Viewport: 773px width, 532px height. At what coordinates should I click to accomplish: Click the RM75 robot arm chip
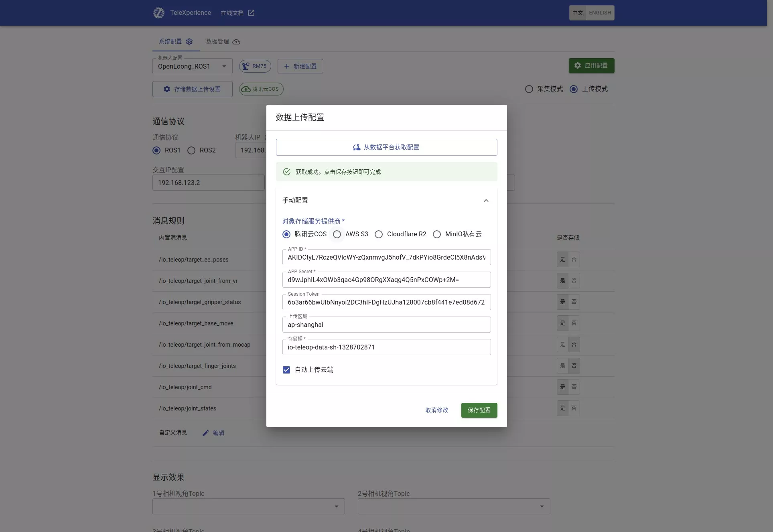coord(255,66)
